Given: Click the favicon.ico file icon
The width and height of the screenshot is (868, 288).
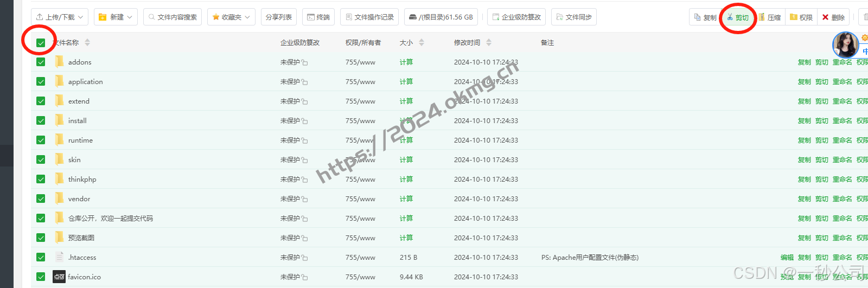Looking at the screenshot, I should pyautogui.click(x=59, y=277).
